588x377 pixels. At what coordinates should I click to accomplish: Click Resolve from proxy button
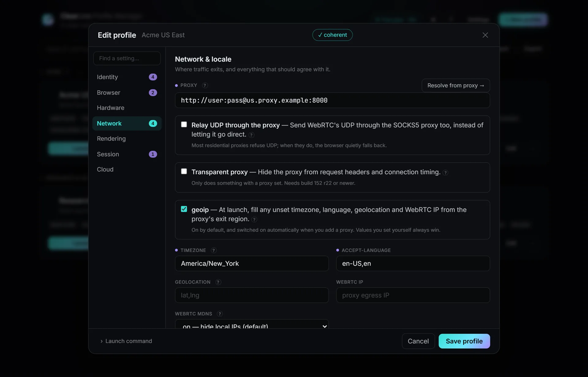[x=456, y=86]
